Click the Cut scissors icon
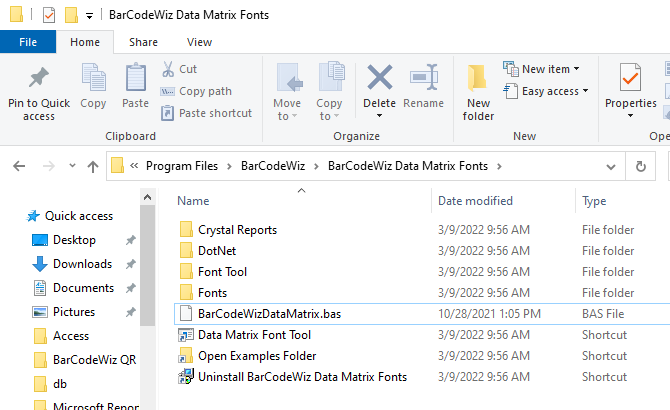The image size is (670, 410). coord(168,69)
